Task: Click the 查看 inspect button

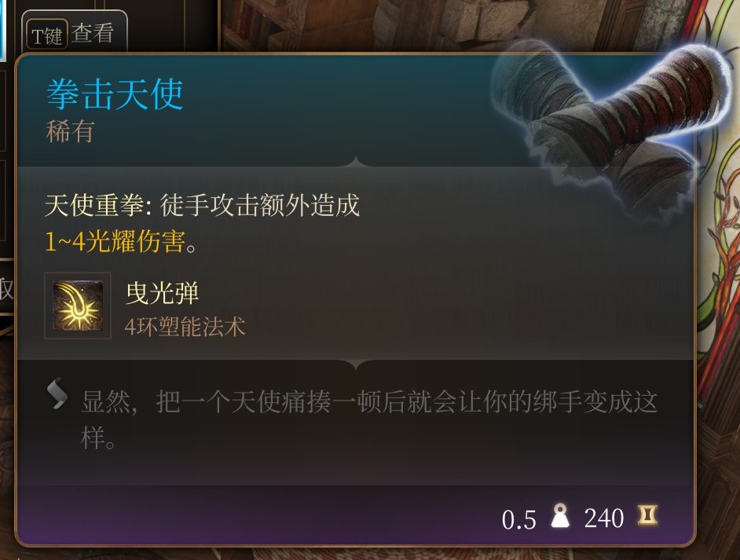Action: (x=93, y=34)
